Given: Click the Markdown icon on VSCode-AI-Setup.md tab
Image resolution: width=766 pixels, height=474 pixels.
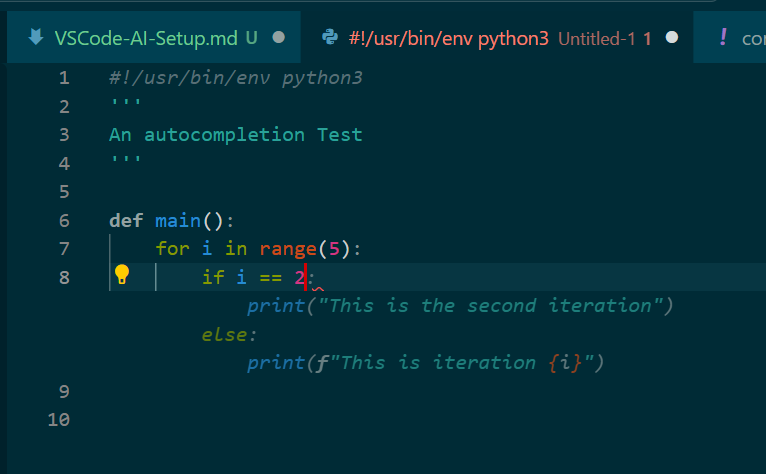Looking at the screenshot, I should pos(36,38).
